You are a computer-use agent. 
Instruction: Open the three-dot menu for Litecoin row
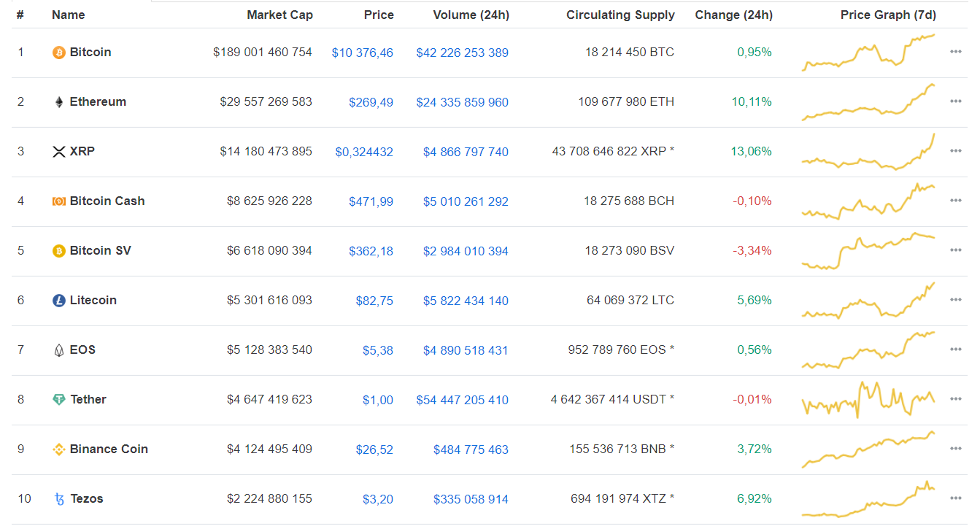[956, 301]
